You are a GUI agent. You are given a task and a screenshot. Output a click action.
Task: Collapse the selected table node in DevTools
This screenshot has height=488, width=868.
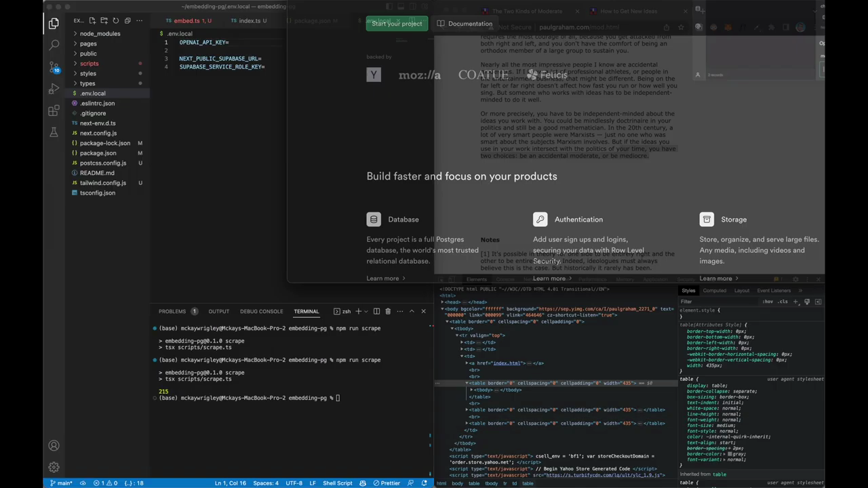467,383
